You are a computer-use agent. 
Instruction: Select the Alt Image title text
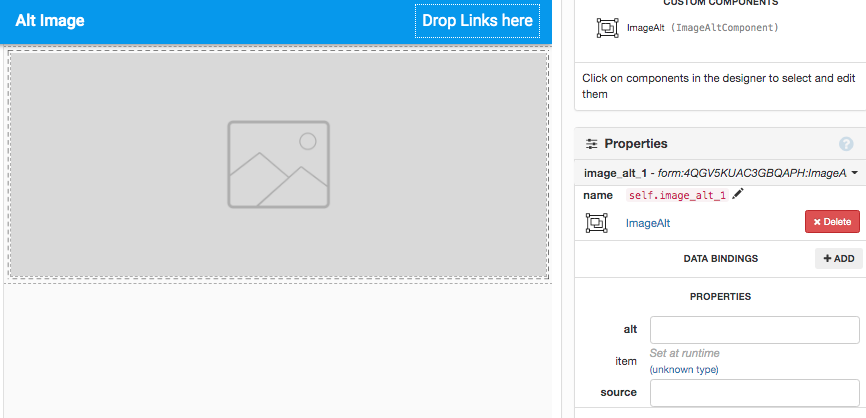tap(50, 21)
